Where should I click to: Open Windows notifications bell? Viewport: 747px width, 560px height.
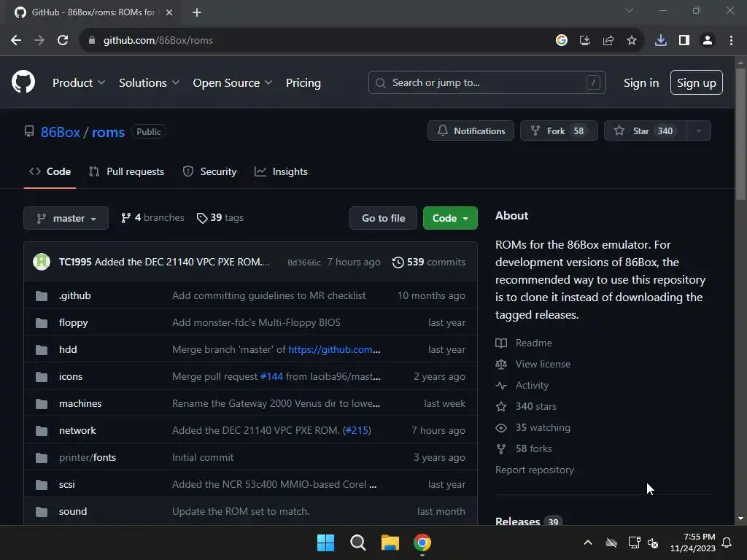click(x=727, y=542)
